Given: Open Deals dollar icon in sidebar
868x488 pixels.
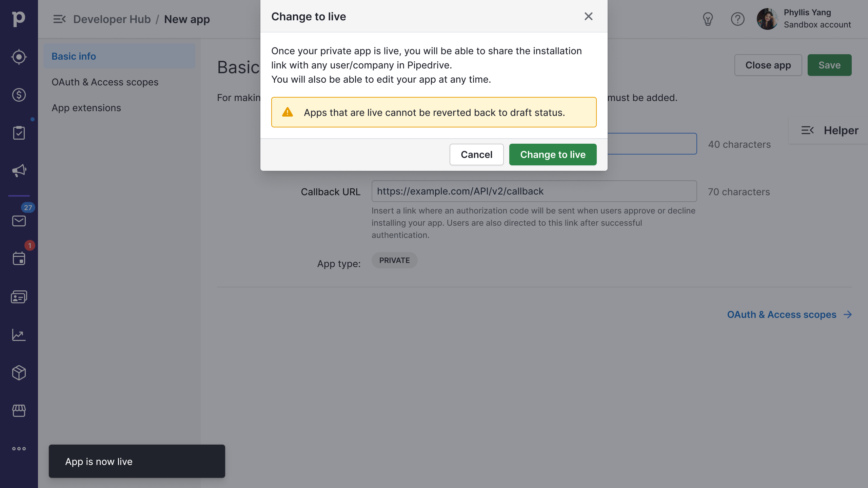Looking at the screenshot, I should (19, 95).
